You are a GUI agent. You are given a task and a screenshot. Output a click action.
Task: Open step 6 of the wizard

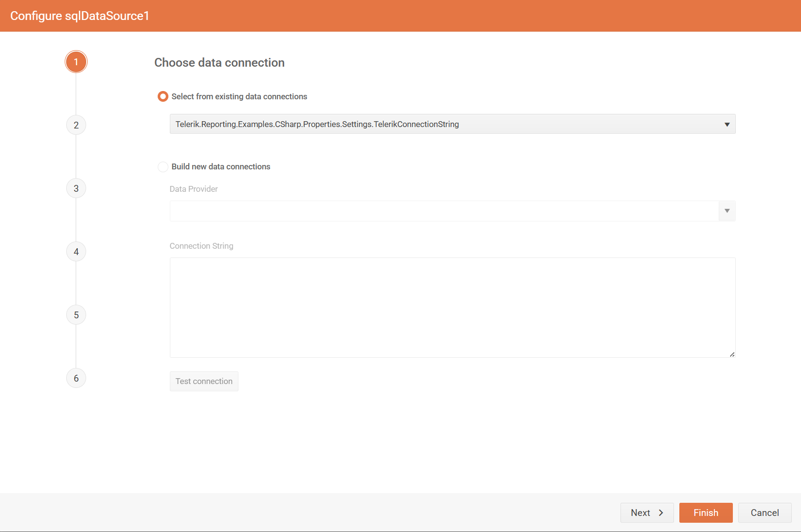[76, 378]
